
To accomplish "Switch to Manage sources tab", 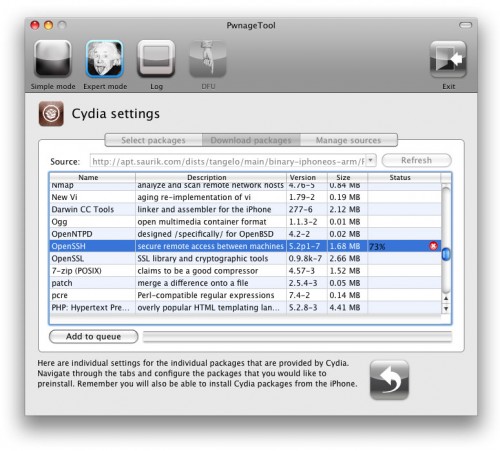I will tap(349, 140).
